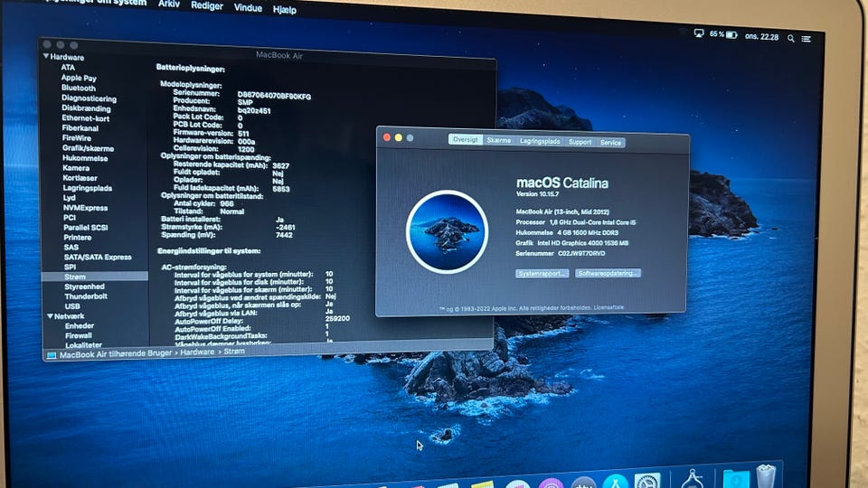This screenshot has width=868, height=488.
Task: Click Fuld ladekapacitet value 5853
Action: (281, 189)
